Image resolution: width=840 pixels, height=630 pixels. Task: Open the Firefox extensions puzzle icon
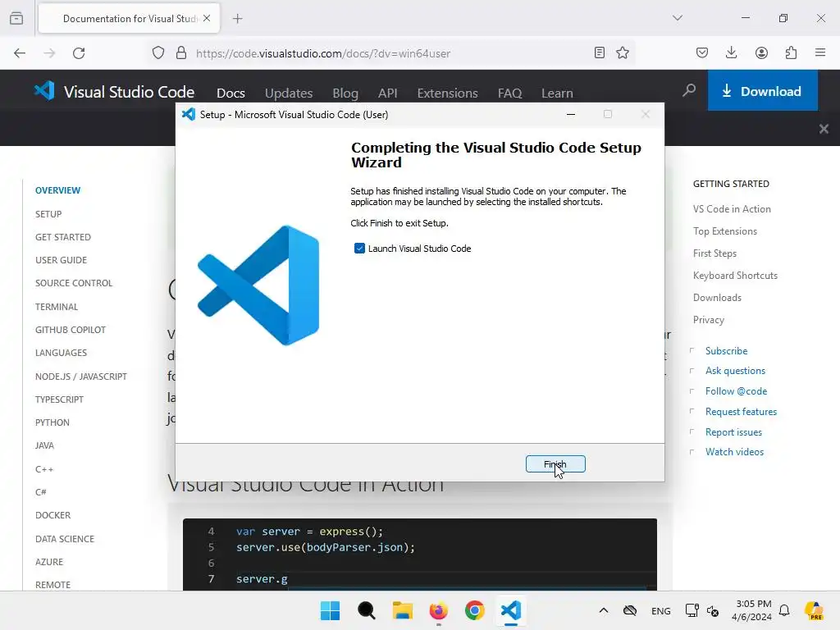791,52
